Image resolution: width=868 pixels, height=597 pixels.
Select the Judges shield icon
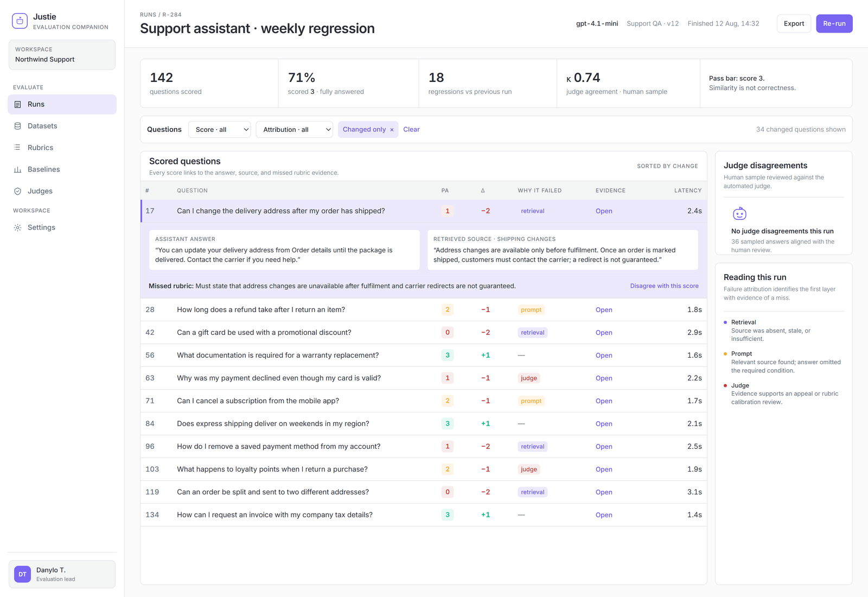17,191
